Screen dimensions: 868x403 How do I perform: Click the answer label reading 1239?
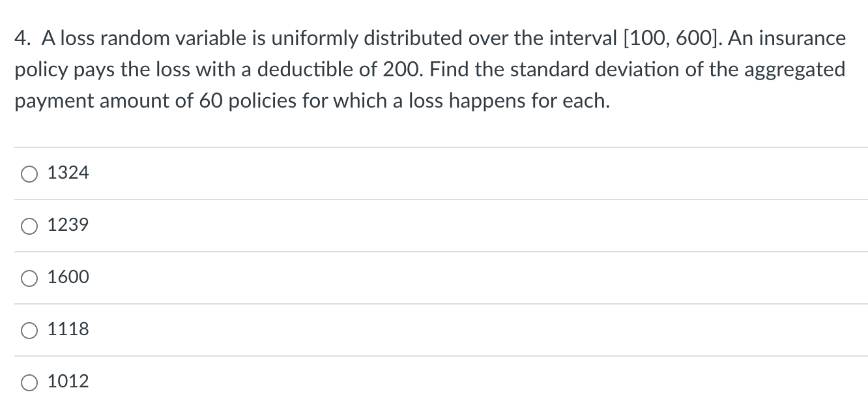tap(68, 225)
